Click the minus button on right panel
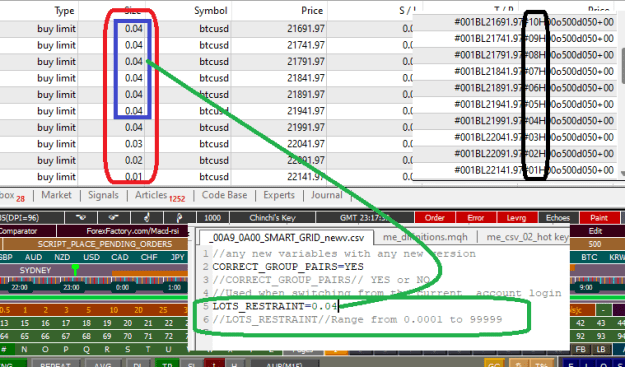Image resolution: width=625 pixels, height=367 pixels. [604, 310]
